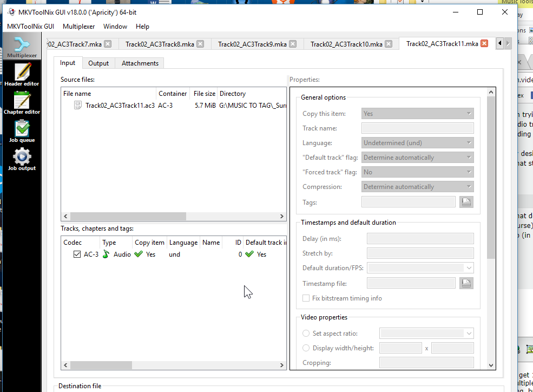Open the Set aspect ratio combo box
The height and width of the screenshot is (392, 533).
(426, 334)
